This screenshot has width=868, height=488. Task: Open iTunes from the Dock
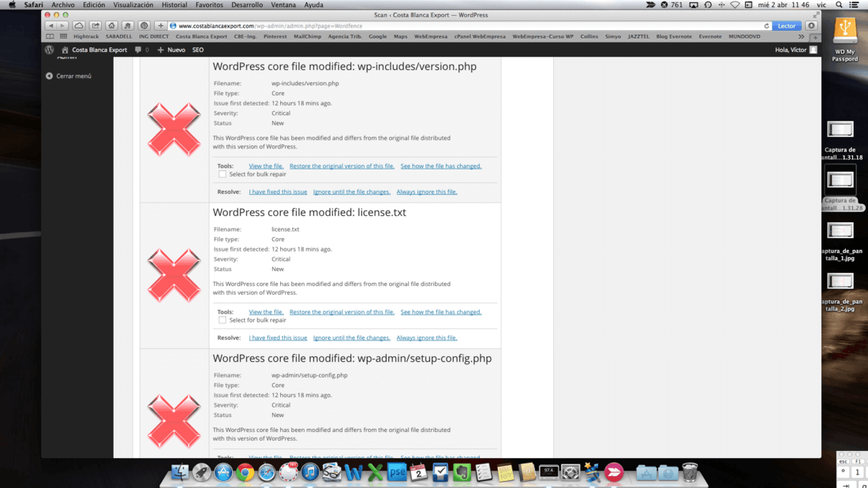[310, 472]
